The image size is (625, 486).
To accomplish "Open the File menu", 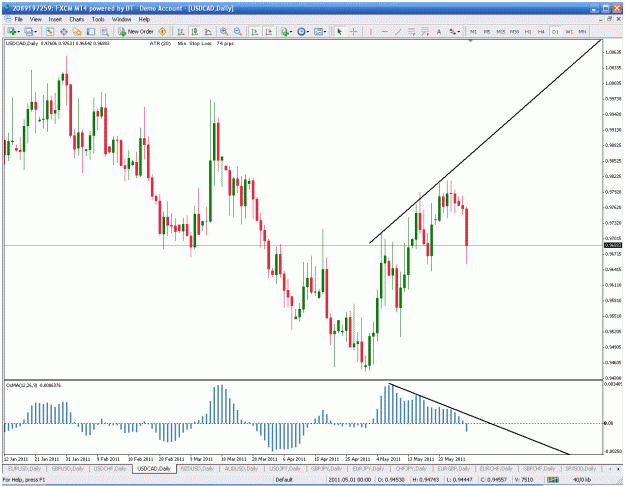I will click(18, 19).
